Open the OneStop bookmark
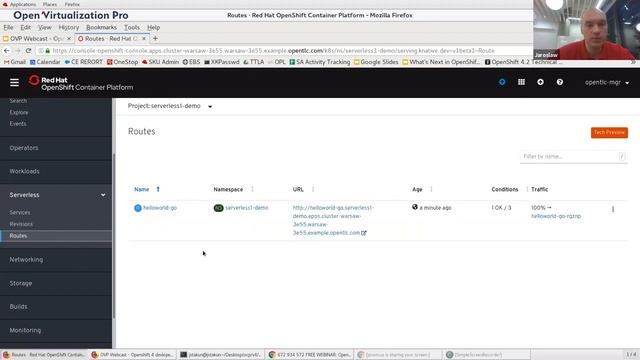This screenshot has height=360, width=640. [122, 62]
